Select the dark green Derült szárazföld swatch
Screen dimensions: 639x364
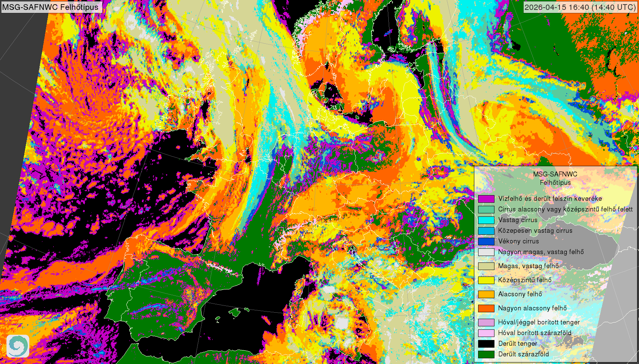[486, 354]
